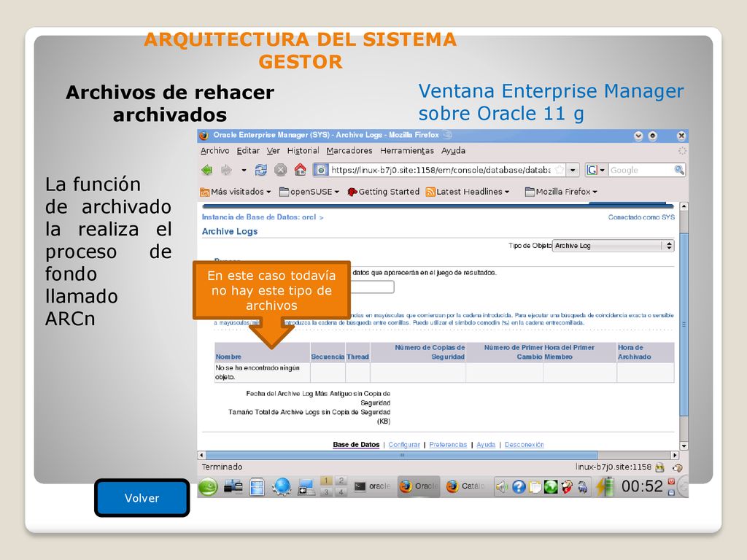Open the Ver menu
Screen dimensions: 747x560
[x=273, y=150]
